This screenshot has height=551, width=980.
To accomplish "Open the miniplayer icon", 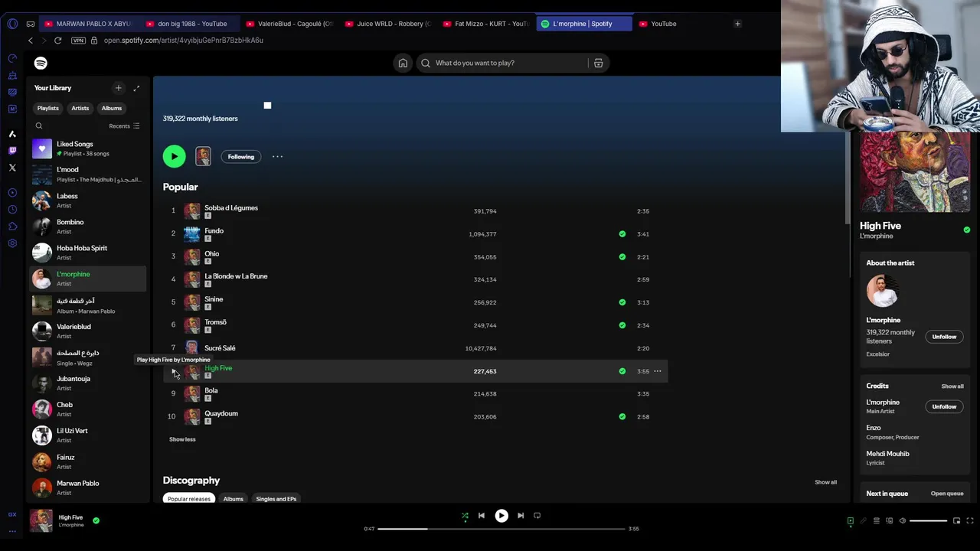I will point(956,521).
